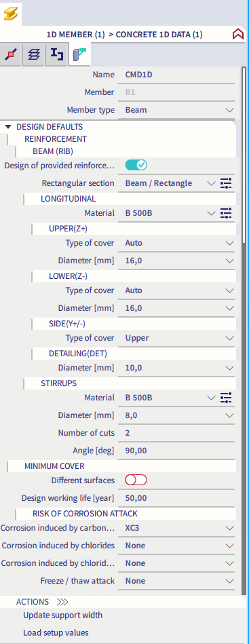The image size is (249, 644).
Task: Open Stirrups Diameter 8,0 dropdown
Action: (176, 415)
